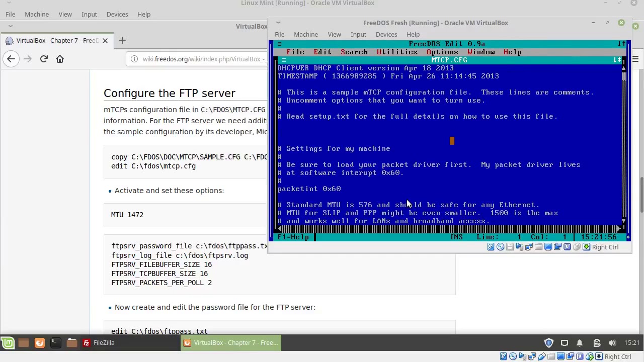
Task: Open File menu of FreeDOS Fresh VirtualBox window
Action: (279, 34)
